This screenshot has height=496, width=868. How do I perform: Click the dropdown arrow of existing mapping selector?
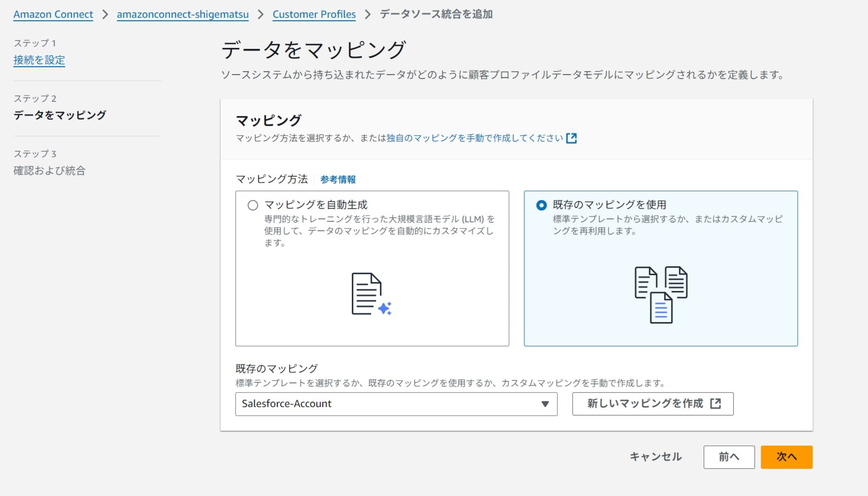[x=545, y=404]
